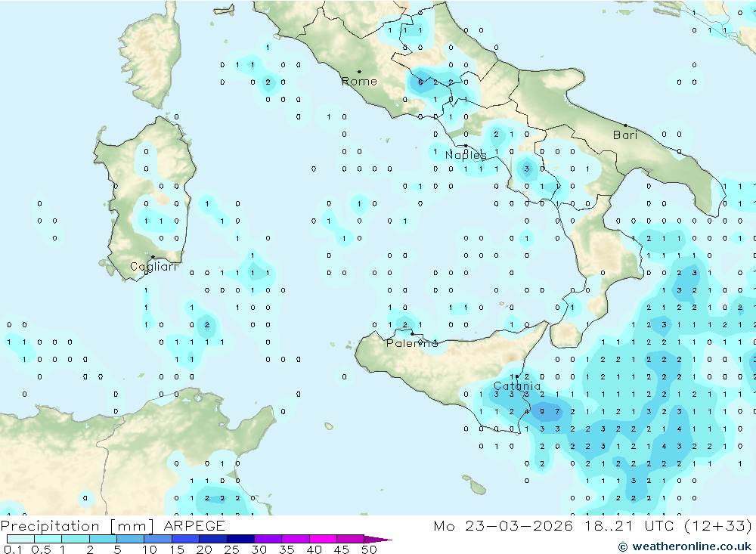Click the legend label '25'
Image resolution: width=756 pixels, height=554 pixels.
click(231, 549)
